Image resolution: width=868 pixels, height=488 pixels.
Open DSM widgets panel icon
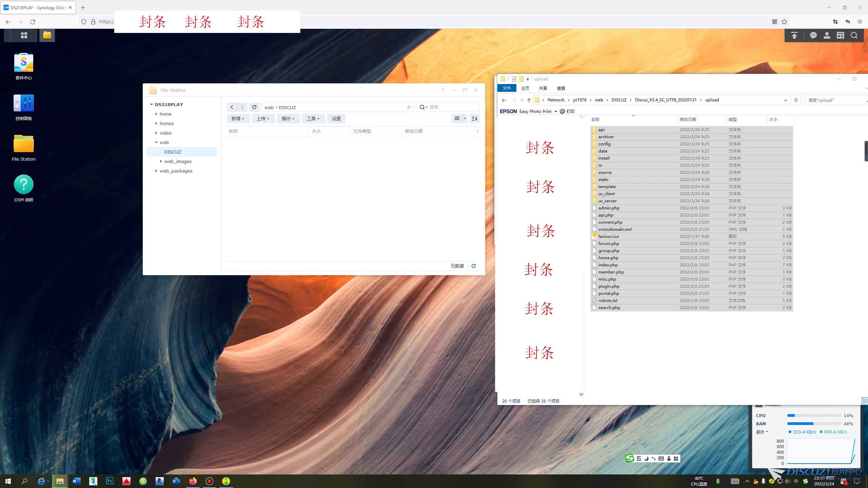tap(841, 35)
